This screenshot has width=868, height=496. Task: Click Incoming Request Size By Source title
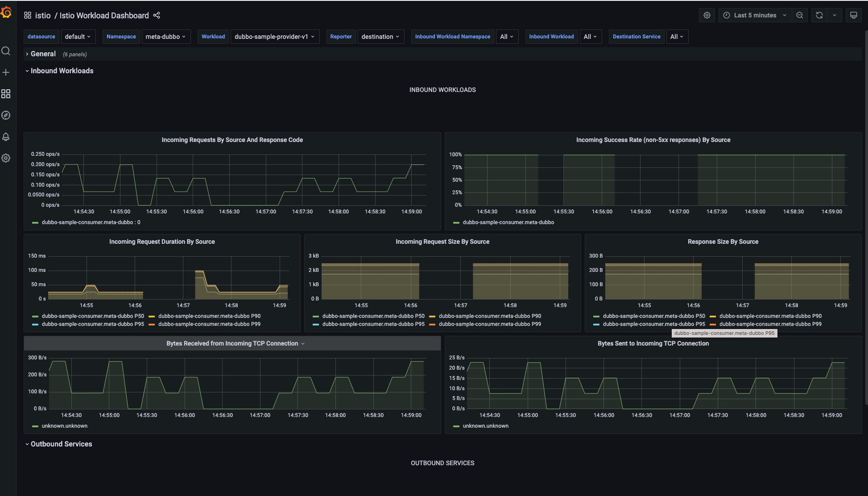[442, 242]
